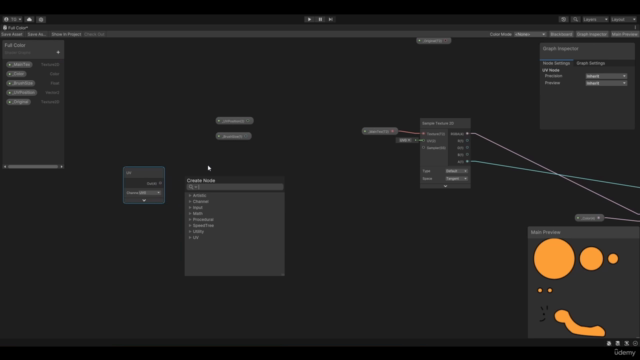
Task: Click the A(1) output port
Action: (467, 161)
